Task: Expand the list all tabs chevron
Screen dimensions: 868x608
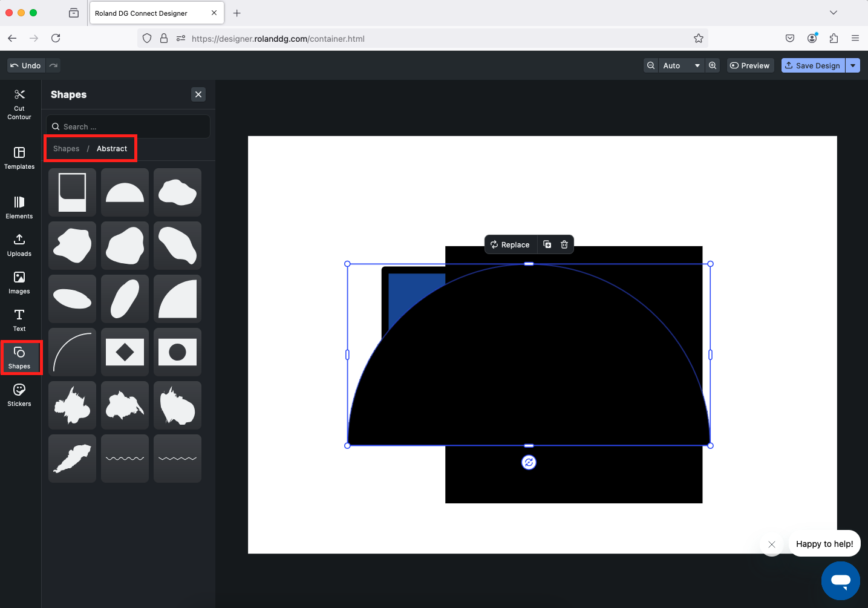Action: pyautogui.click(x=834, y=13)
